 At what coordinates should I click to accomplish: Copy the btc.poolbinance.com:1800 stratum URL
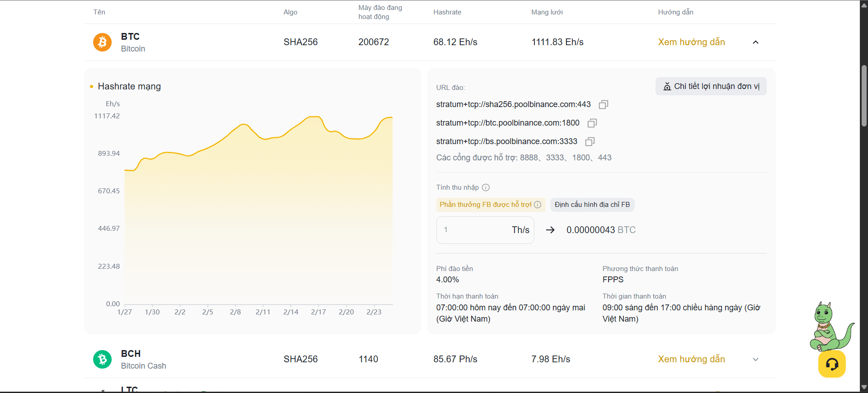point(592,123)
